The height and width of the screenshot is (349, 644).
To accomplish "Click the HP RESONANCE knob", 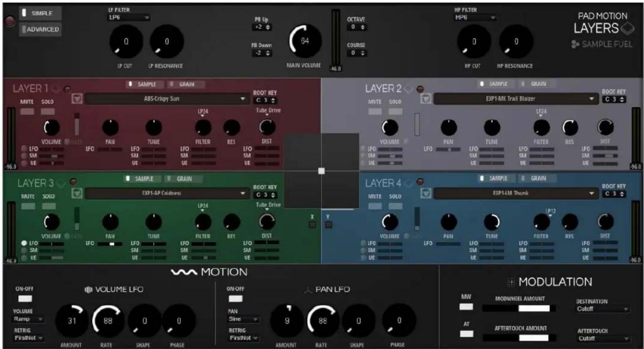I will click(515, 41).
